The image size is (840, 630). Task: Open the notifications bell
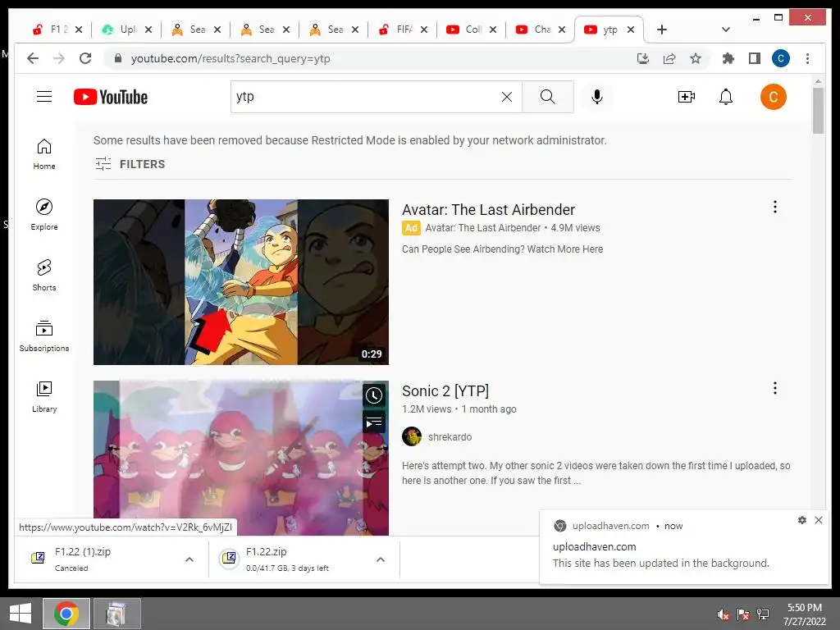click(726, 97)
